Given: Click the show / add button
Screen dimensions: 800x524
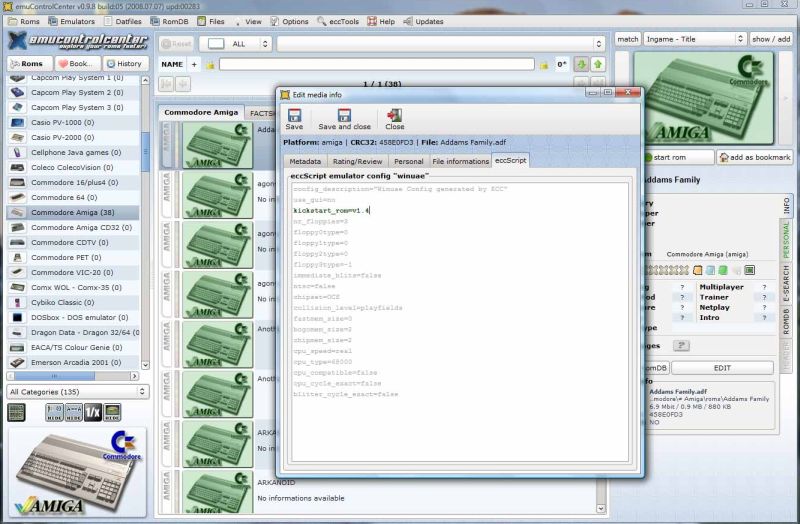Looking at the screenshot, I should tap(770, 39).
